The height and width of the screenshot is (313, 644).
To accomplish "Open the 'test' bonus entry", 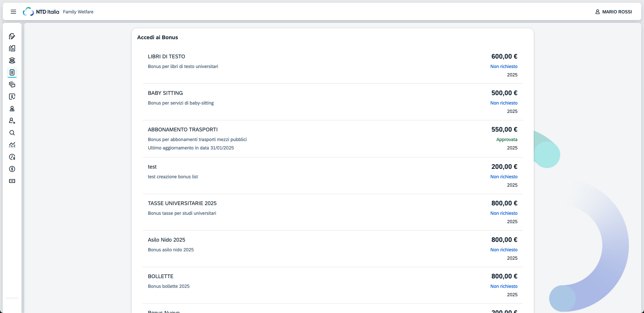I will coord(332,176).
